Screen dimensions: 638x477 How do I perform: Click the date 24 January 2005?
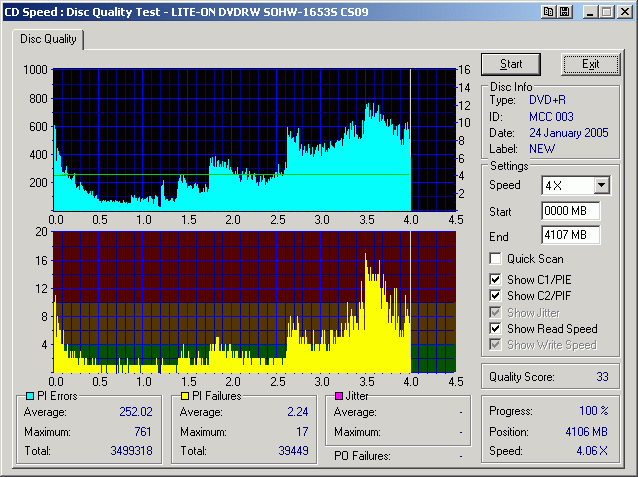(x=568, y=133)
